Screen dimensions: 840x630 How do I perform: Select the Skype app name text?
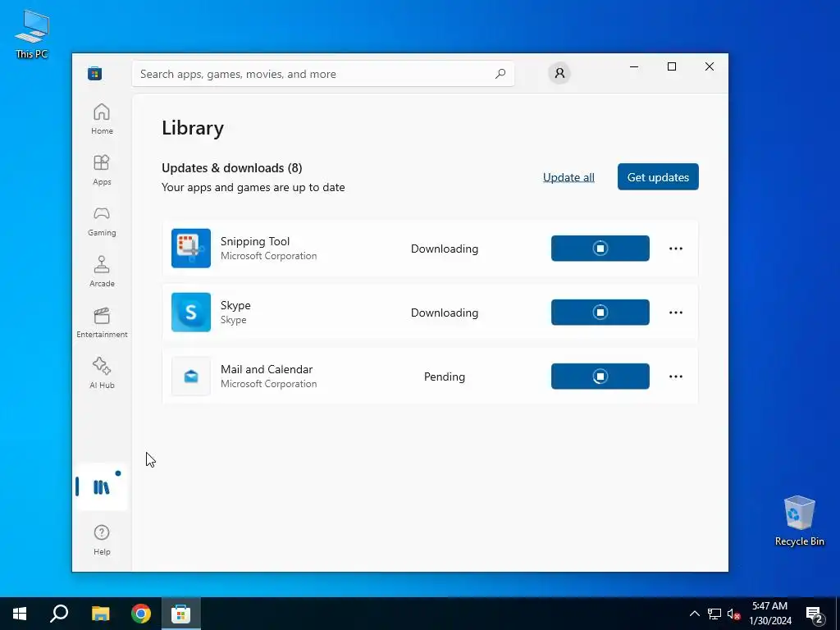click(x=235, y=305)
